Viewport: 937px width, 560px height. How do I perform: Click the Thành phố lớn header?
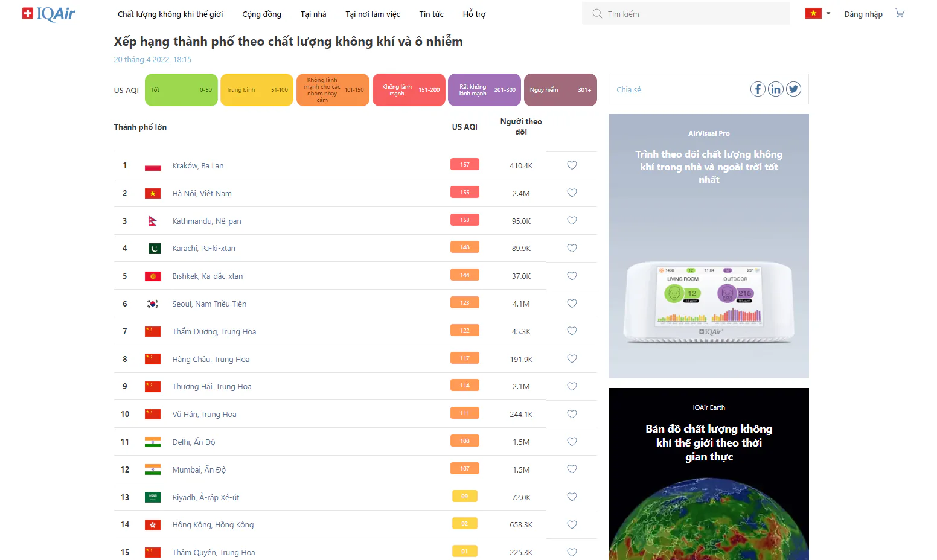[140, 127]
